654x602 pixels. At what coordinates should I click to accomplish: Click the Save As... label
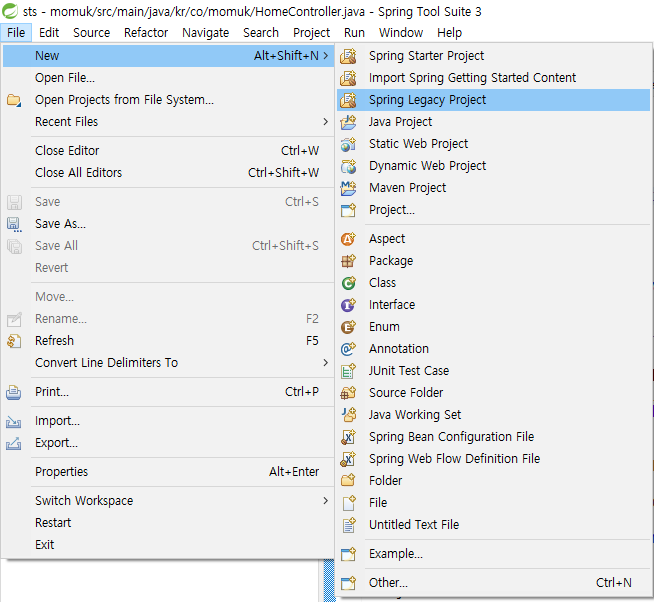(60, 224)
